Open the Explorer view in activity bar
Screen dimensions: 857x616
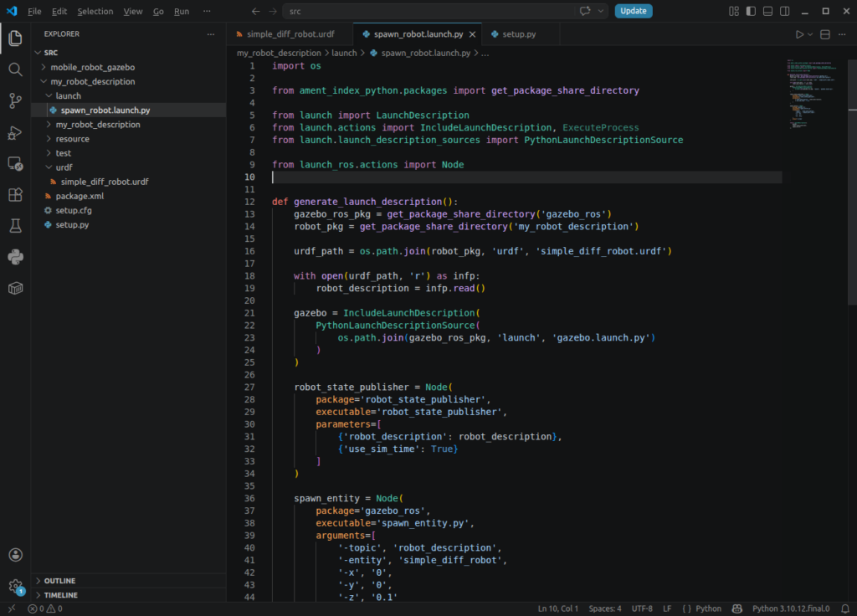pos(15,38)
